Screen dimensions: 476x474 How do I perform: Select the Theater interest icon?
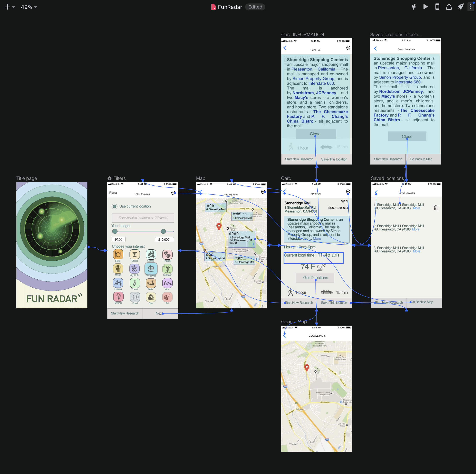167,255
